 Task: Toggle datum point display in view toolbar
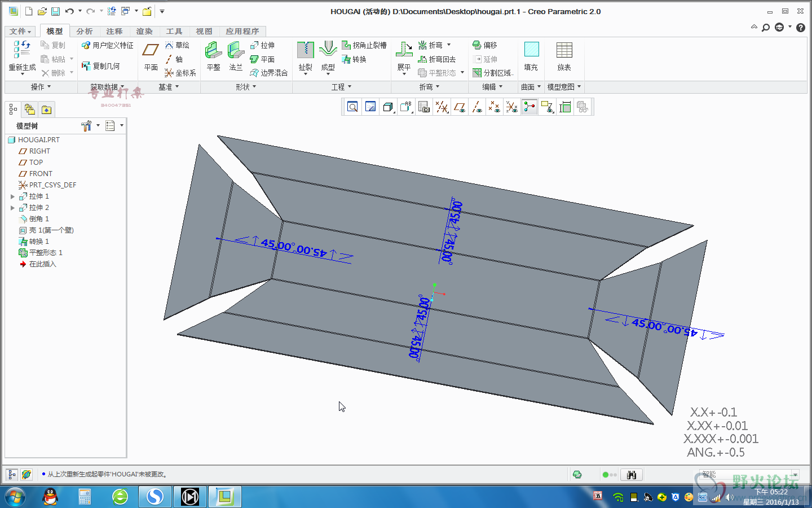click(x=495, y=107)
